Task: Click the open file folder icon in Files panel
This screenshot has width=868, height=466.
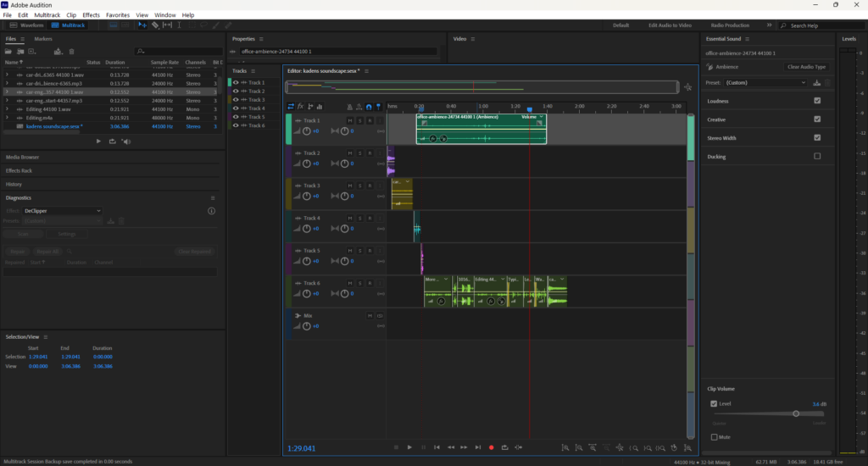Action: coord(8,52)
